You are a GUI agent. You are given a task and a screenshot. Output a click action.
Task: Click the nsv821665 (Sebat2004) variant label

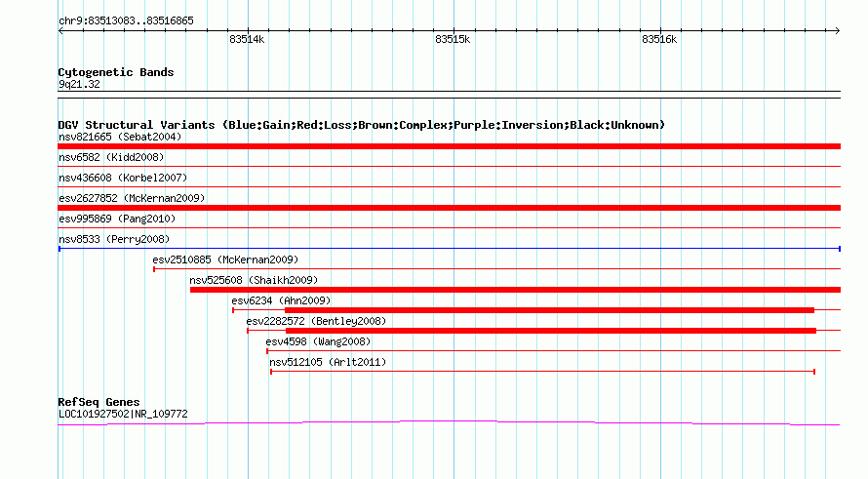(x=120, y=137)
